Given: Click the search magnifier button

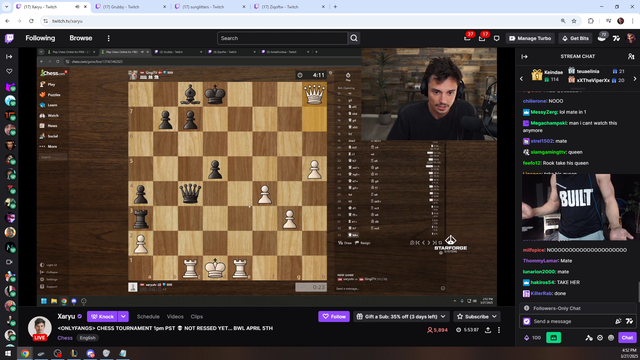Looking at the screenshot, I should coord(354,38).
